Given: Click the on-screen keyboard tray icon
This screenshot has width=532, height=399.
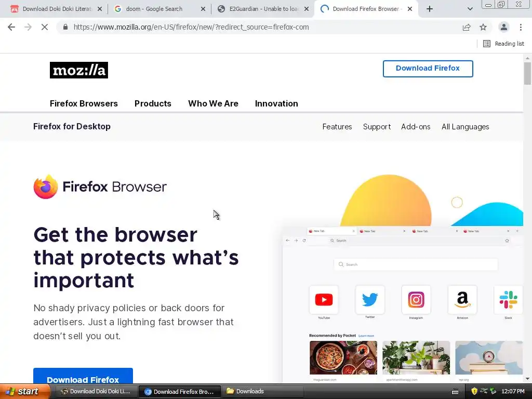Looking at the screenshot, I should click(x=455, y=392).
